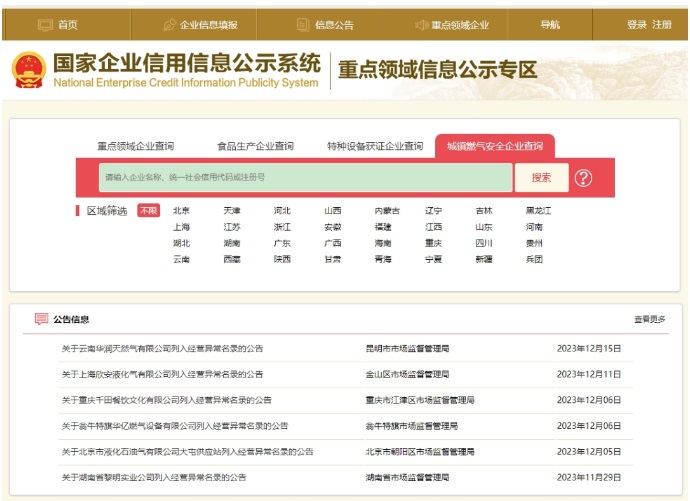Pick 兵团 from the region list
The image size is (690, 501).
coord(534,259)
